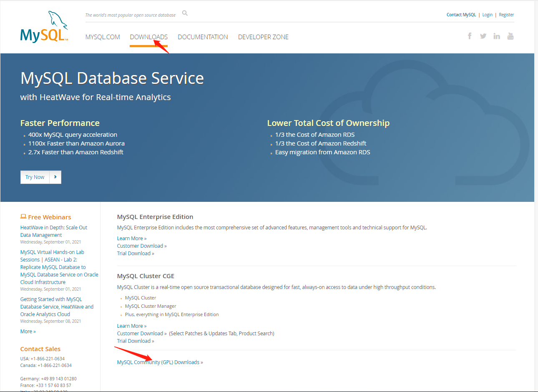Screen dimensions: 538x392
Task: Open MySQL Community (GPL) Downloads link
Action: pos(160,362)
